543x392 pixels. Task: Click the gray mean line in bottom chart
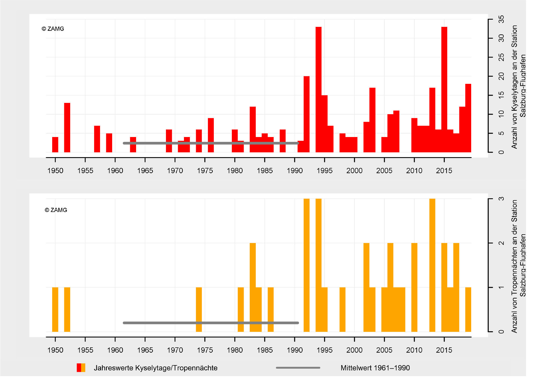pyautogui.click(x=161, y=323)
